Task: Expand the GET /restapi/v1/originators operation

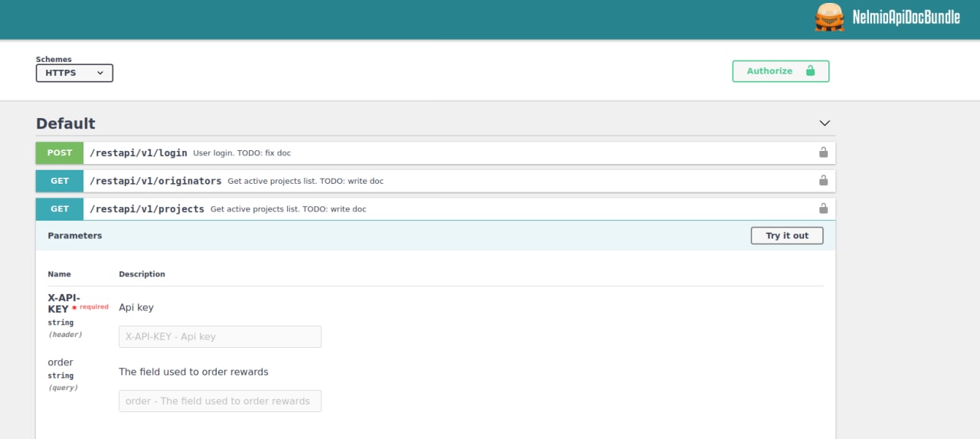Action: 436,181
